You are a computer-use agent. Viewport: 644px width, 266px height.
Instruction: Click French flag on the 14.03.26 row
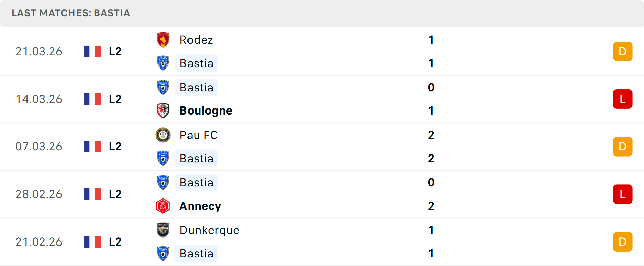click(x=92, y=99)
